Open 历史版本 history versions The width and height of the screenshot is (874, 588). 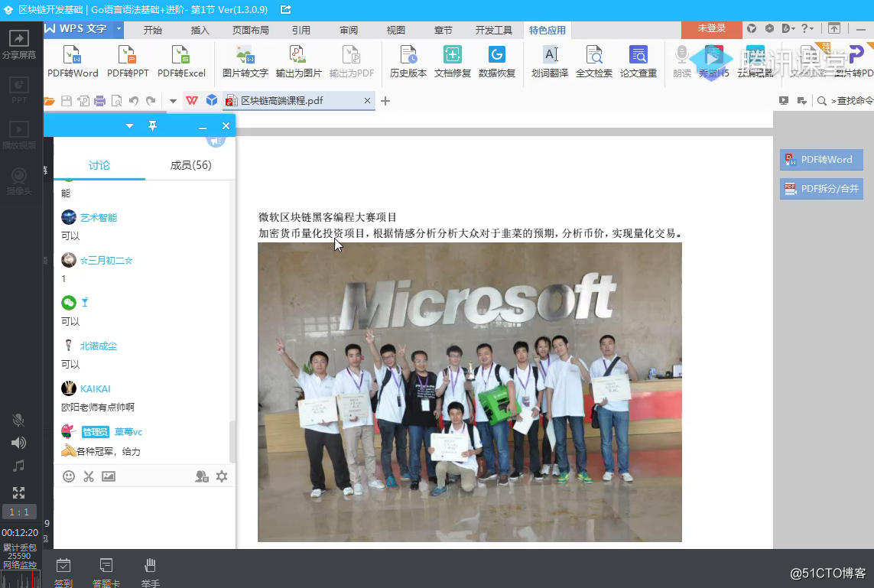pyautogui.click(x=408, y=61)
